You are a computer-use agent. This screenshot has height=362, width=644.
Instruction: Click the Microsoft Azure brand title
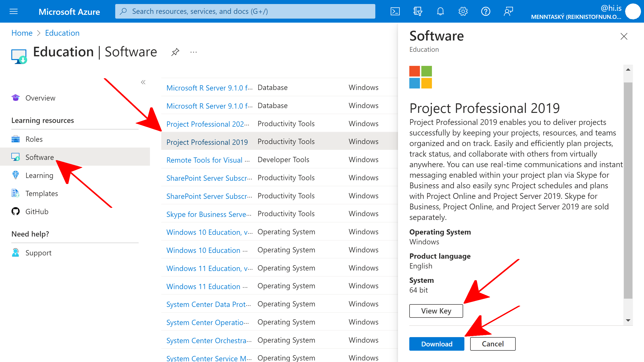69,12
